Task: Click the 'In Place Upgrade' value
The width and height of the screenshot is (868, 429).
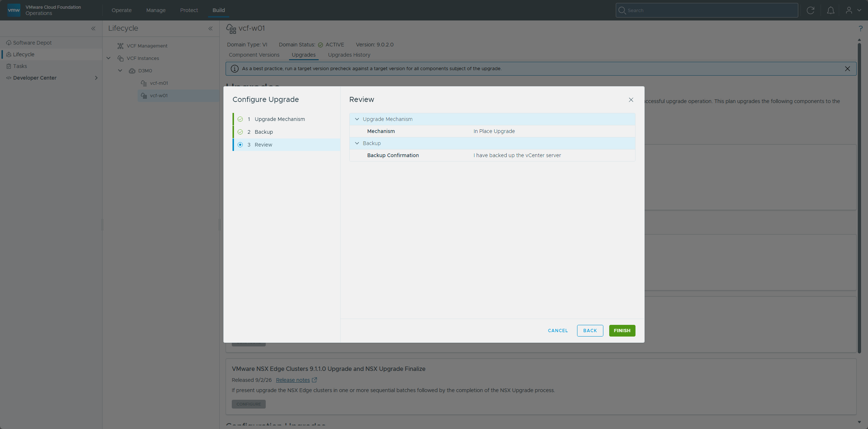Action: tap(494, 131)
